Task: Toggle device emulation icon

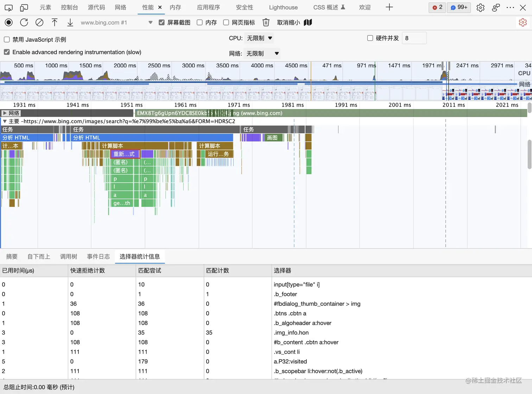Action: click(x=24, y=7)
